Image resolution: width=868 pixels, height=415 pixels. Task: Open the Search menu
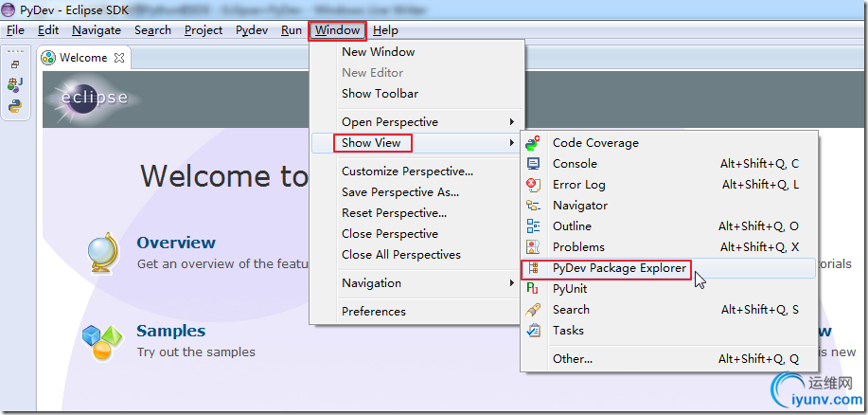click(152, 30)
